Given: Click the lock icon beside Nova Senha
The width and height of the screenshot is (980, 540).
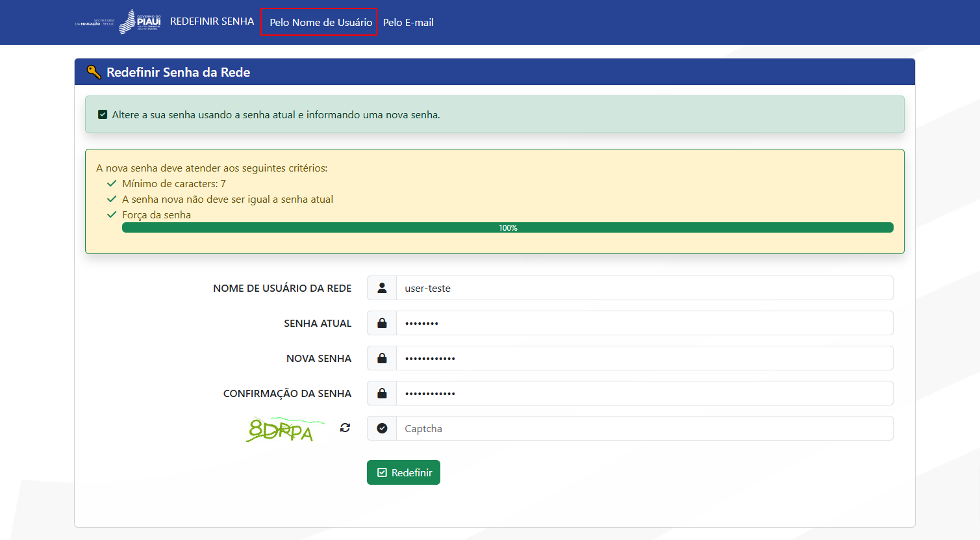Looking at the screenshot, I should click(x=382, y=358).
